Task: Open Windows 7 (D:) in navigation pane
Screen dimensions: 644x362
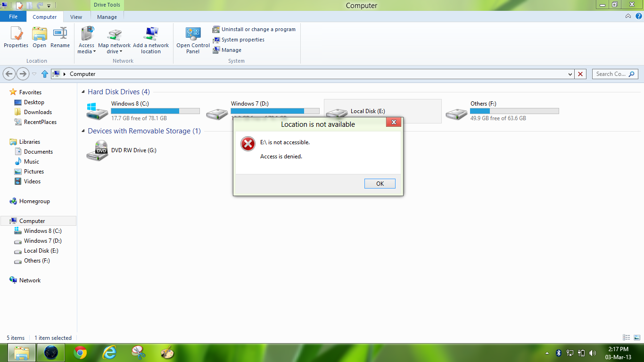Action: coord(42,241)
